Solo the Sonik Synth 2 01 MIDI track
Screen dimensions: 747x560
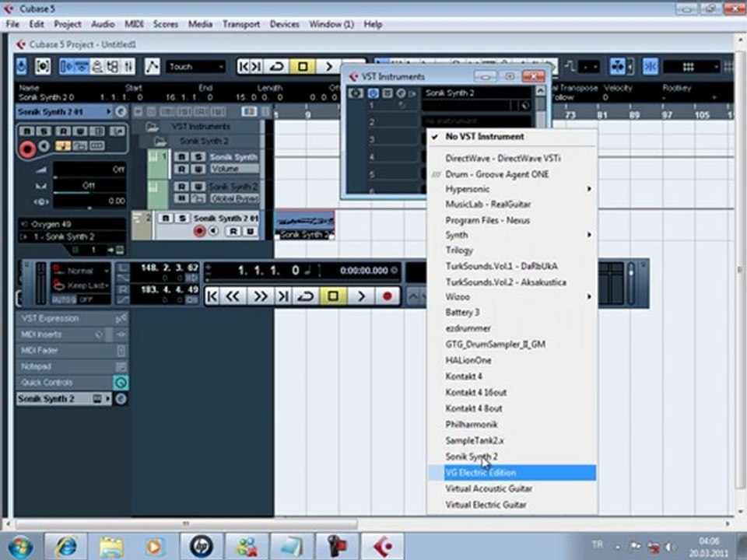coord(182,218)
